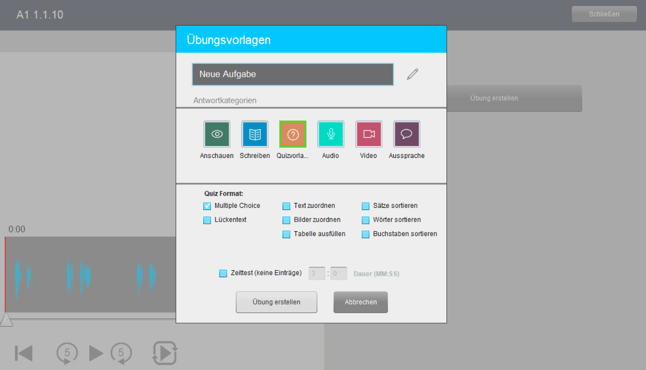The image size is (646, 370).
Task: Enable the Wörter sortieren checkbox
Action: [365, 220]
